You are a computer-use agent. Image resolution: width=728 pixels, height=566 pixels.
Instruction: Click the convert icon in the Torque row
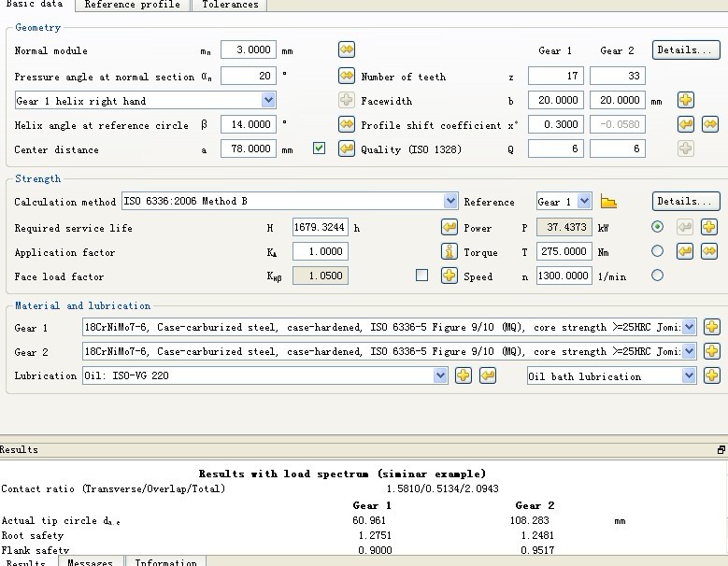pos(709,251)
